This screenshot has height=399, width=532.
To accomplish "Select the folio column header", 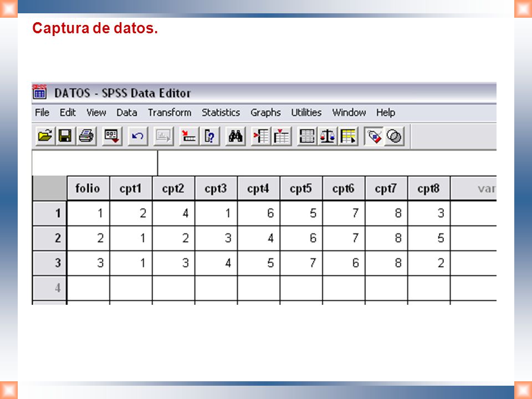I will [x=88, y=188].
